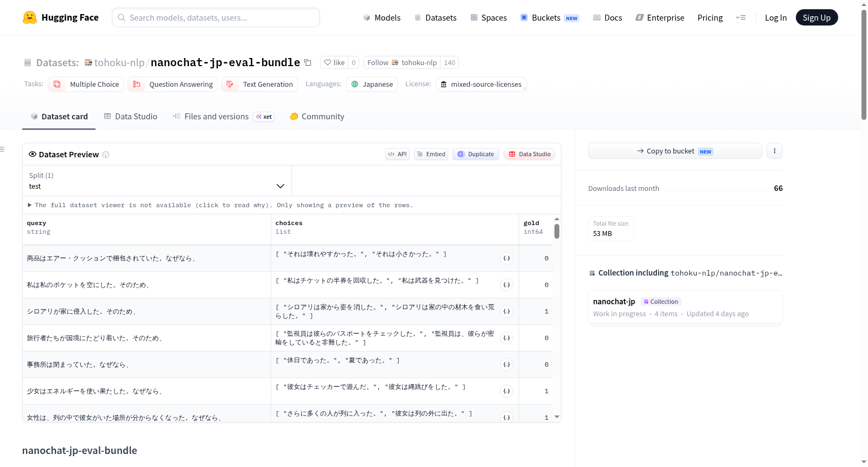Duplicate the dataset

(476, 154)
